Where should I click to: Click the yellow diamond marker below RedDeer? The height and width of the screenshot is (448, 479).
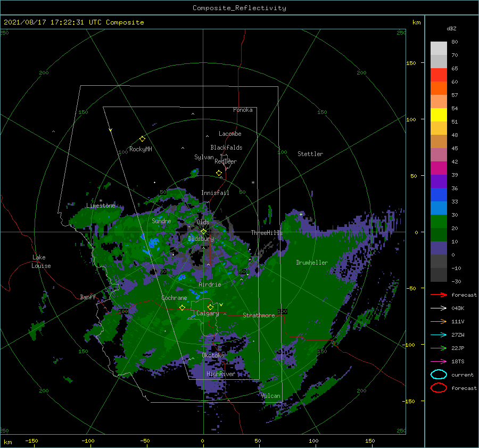coord(219,173)
